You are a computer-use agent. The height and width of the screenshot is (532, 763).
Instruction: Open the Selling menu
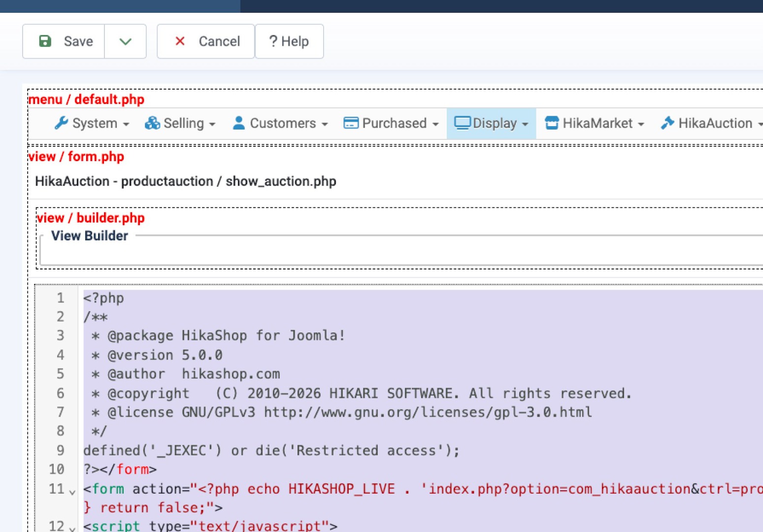coord(183,123)
